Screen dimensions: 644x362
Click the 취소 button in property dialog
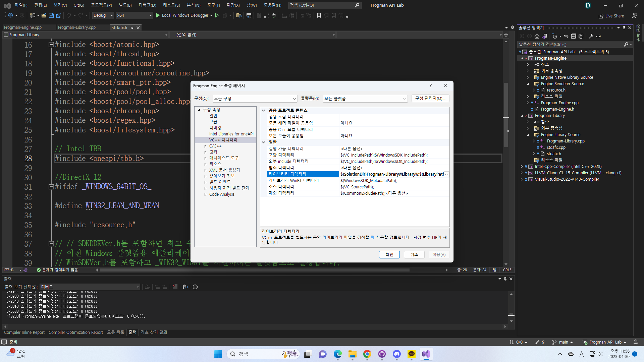pos(414,255)
